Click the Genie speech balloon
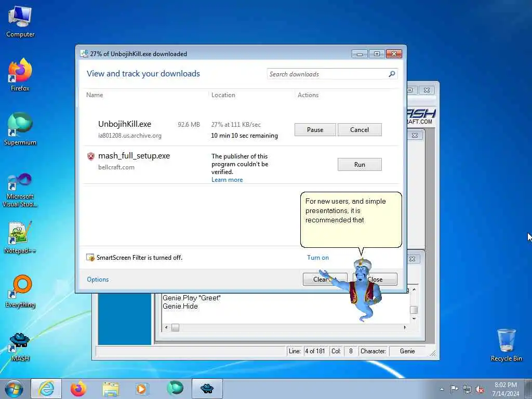Viewport: 532px width, 399px height. (x=351, y=220)
